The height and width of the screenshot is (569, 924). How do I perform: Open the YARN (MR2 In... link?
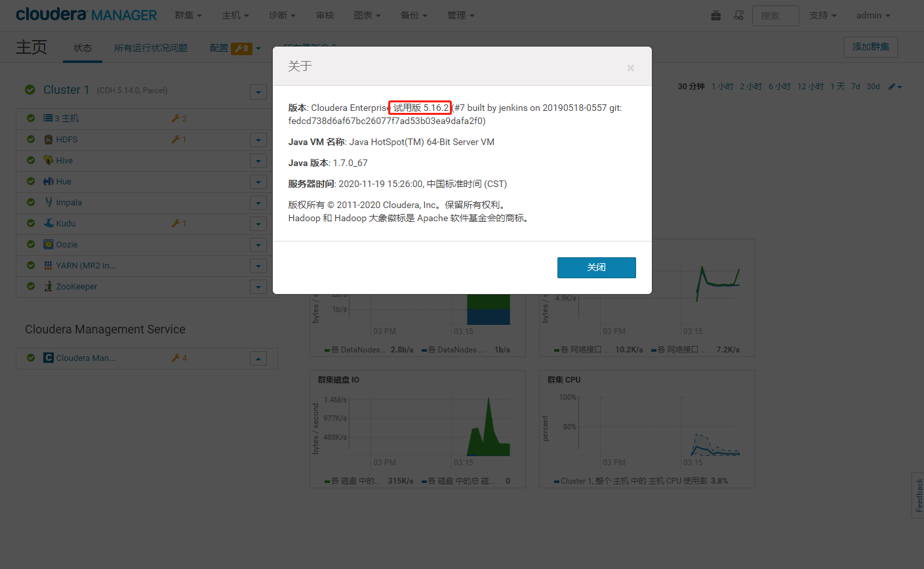(86, 265)
